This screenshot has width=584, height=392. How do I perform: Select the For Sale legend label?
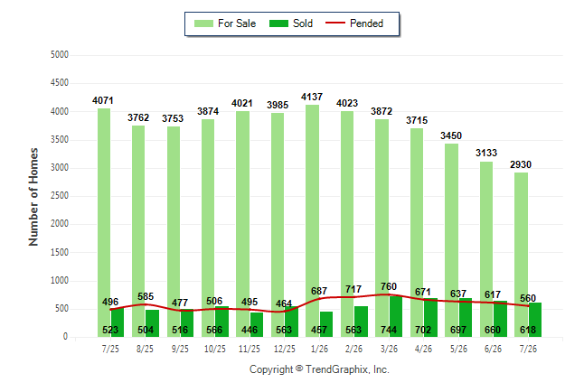237,23
